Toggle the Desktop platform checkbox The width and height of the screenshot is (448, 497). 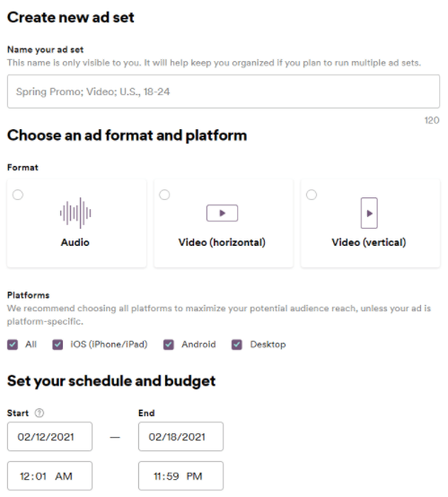(x=237, y=344)
